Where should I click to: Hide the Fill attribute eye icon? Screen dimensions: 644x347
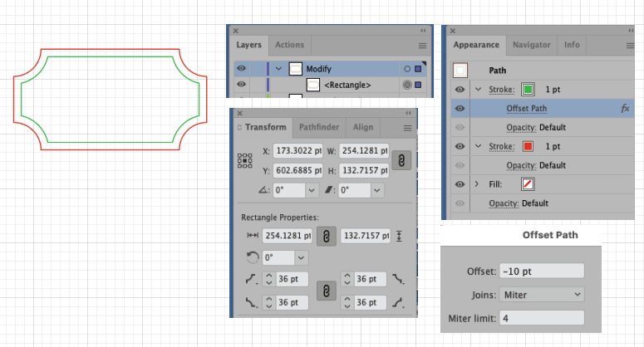tap(460, 184)
